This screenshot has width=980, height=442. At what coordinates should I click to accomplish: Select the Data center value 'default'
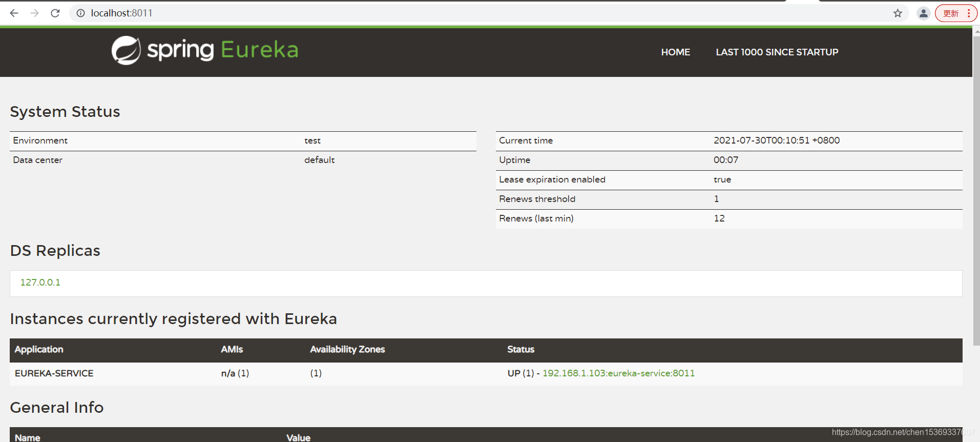[319, 160]
